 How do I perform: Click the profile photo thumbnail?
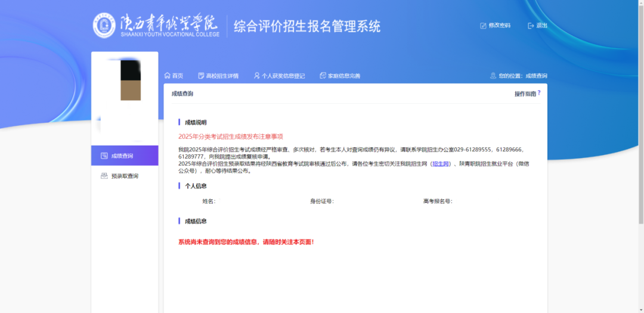coord(131,80)
